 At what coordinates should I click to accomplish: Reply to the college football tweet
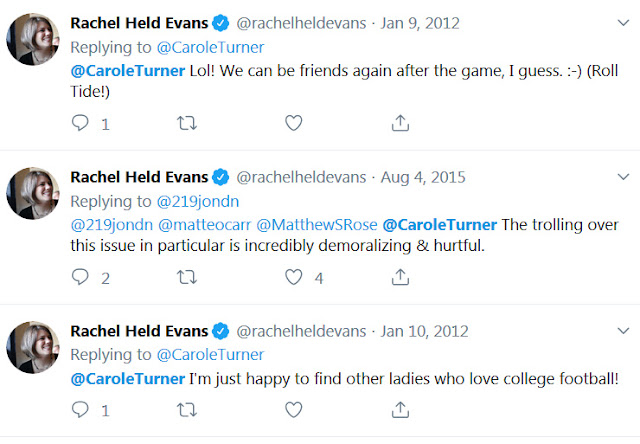[82, 410]
